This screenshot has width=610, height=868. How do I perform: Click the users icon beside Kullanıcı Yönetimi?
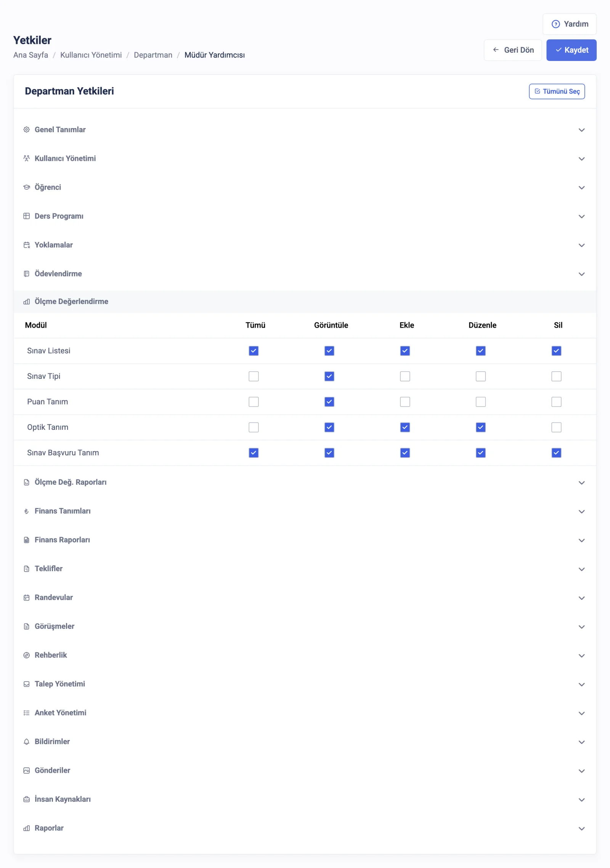[26, 159]
